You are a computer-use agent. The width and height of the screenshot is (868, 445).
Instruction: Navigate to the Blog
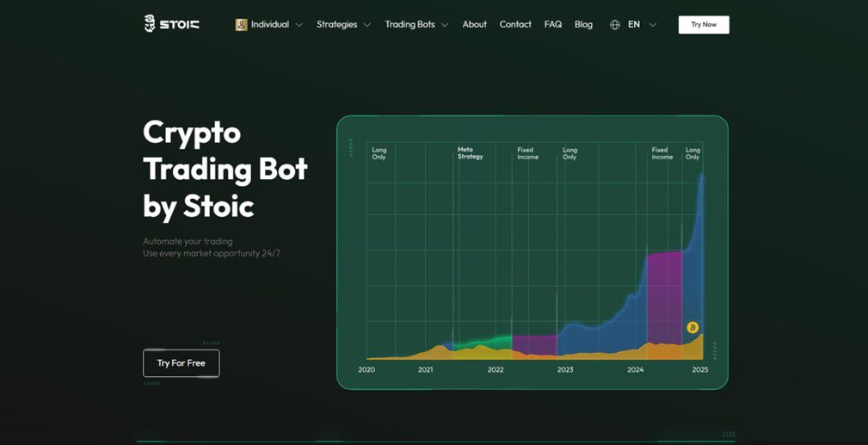click(583, 24)
